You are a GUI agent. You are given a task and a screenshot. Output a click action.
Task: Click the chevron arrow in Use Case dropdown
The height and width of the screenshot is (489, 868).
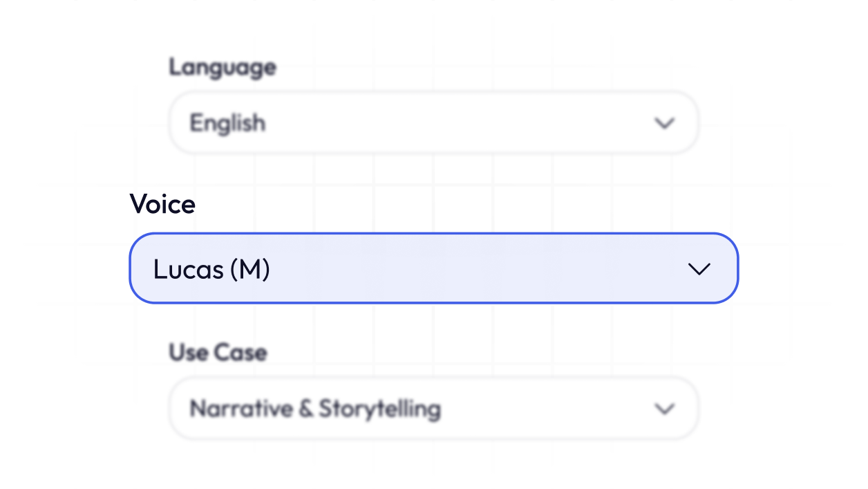(664, 409)
